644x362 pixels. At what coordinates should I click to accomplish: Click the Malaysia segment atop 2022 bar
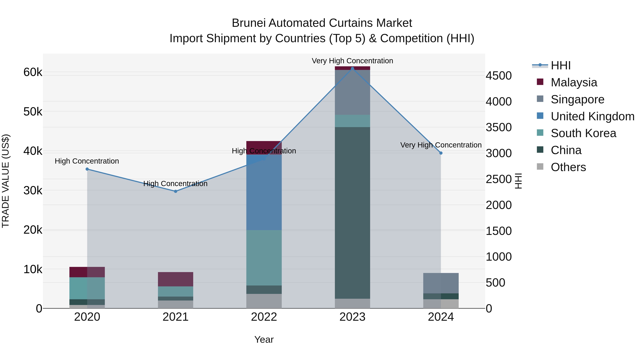[264, 148]
